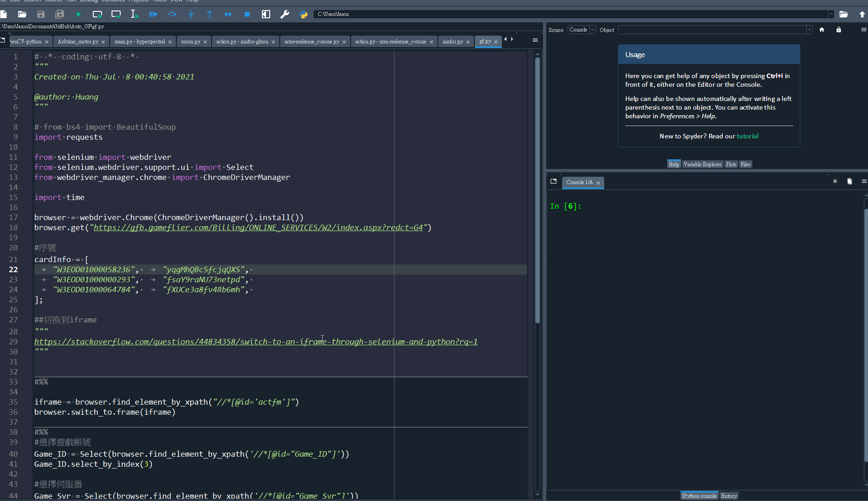This screenshot has height=501, width=868.
Task: Run the current script
Action: pyautogui.click(x=78, y=14)
